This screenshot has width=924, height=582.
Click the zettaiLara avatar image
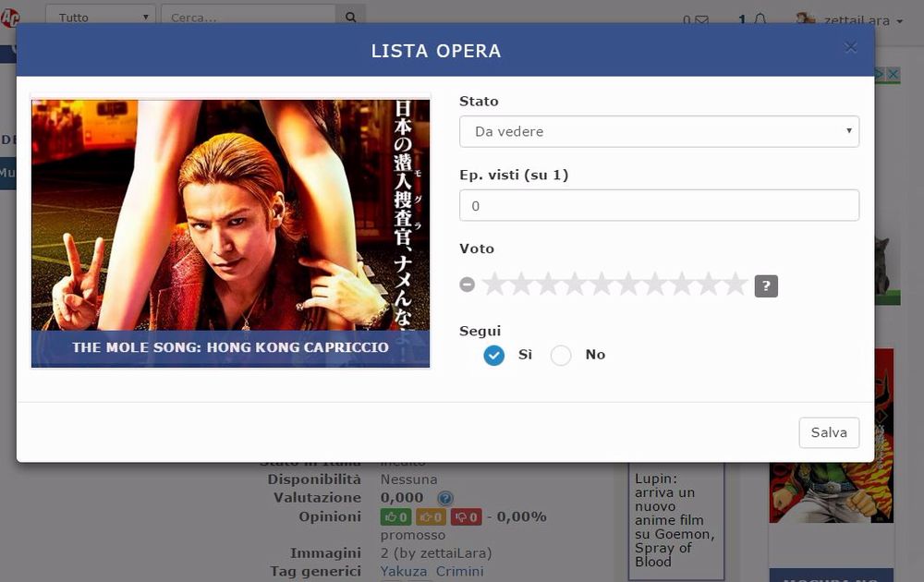click(806, 18)
